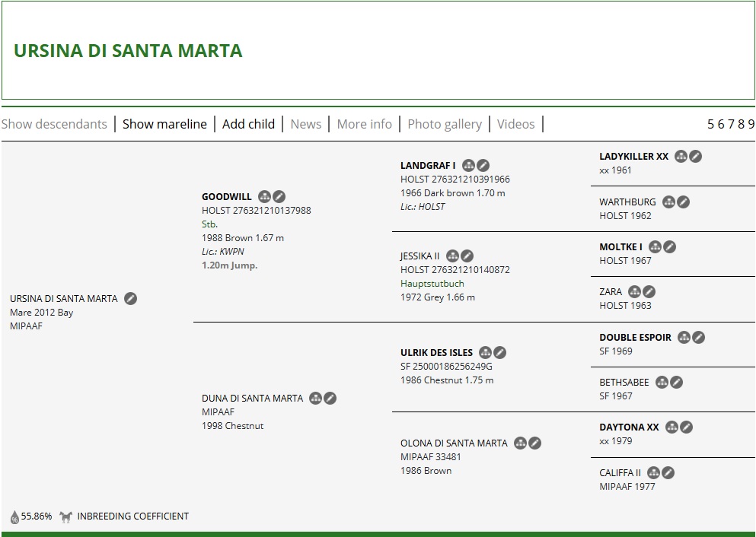Image resolution: width=756 pixels, height=537 pixels.
Task: Open the More info tab
Action: [x=364, y=124]
